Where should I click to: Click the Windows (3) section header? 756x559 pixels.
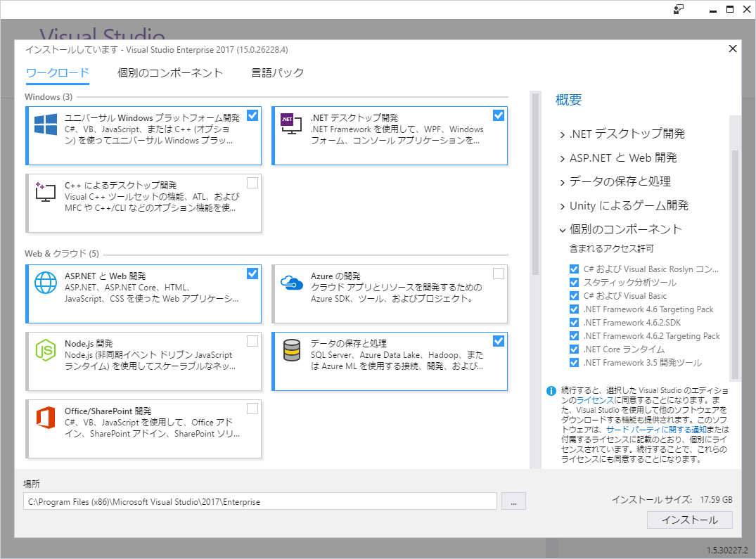pos(49,97)
